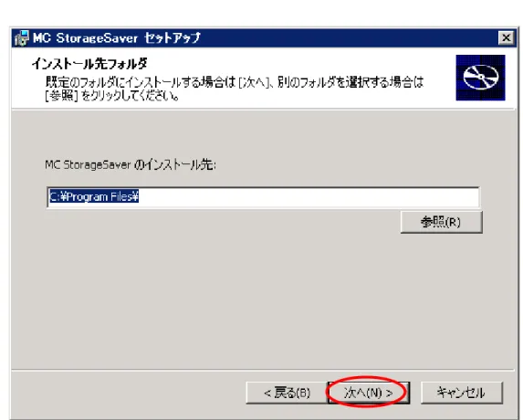Image resolution: width=523 pixels, height=420 pixels.
Task: Click the disc logo image in header
Action: (x=480, y=78)
